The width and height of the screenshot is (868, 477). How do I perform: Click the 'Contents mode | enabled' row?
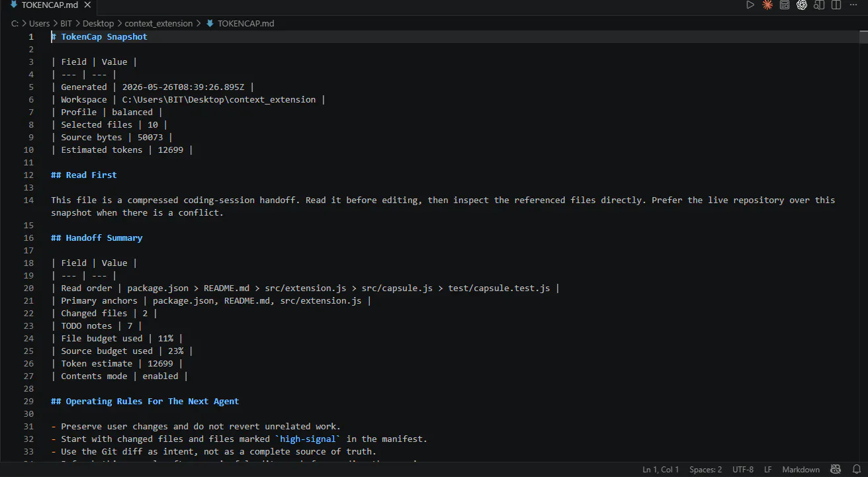click(x=120, y=376)
